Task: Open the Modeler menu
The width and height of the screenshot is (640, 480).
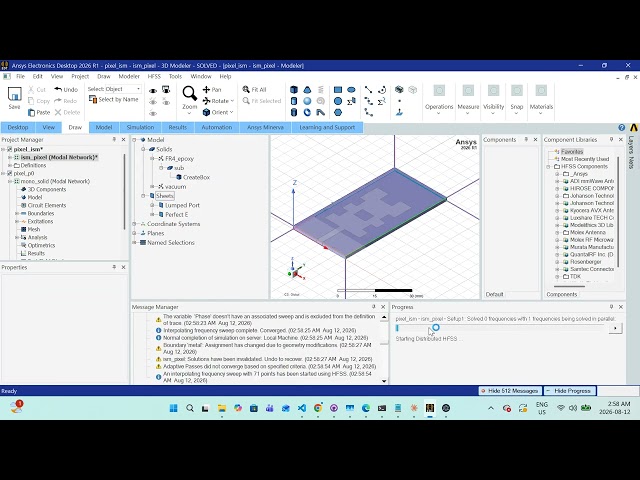Action: pyautogui.click(x=129, y=76)
